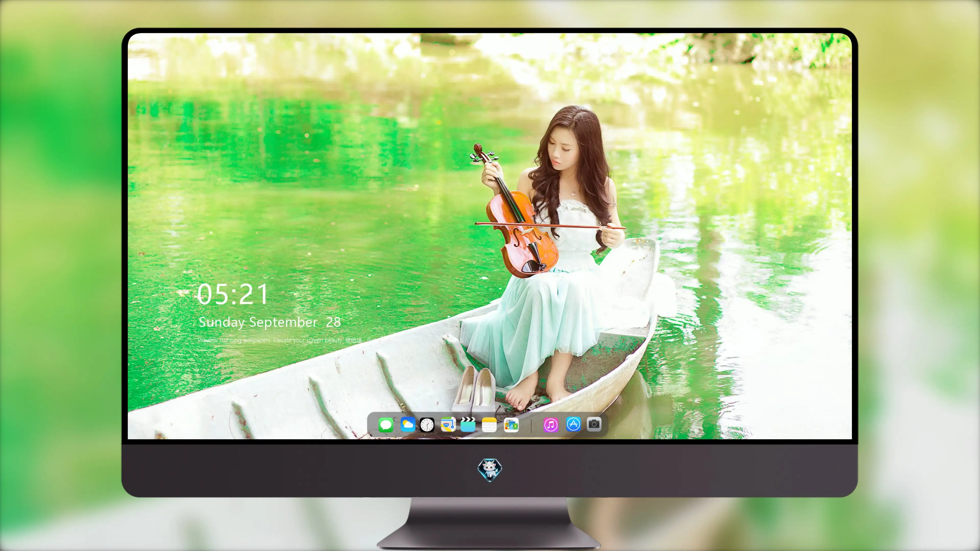
Task: Open the blue App Store icon in the dock
Action: tap(573, 424)
